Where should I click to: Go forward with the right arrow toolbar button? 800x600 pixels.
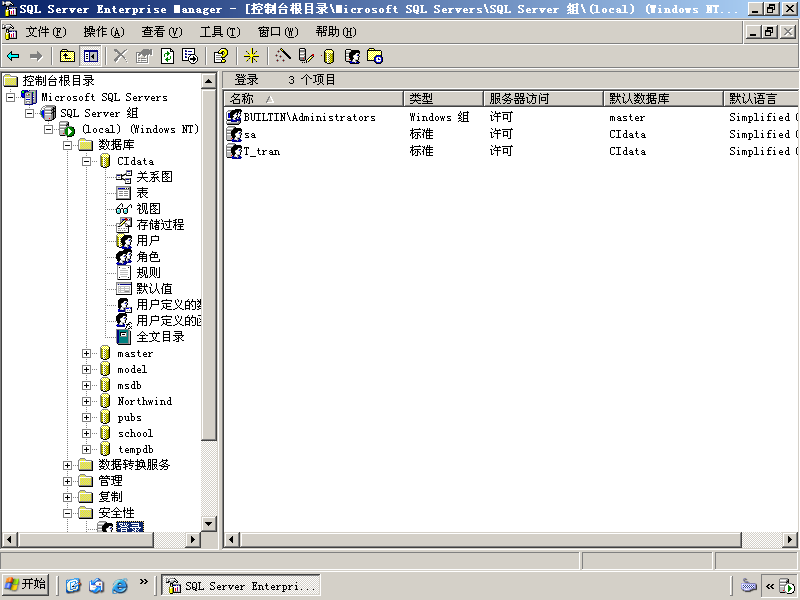click(x=36, y=56)
